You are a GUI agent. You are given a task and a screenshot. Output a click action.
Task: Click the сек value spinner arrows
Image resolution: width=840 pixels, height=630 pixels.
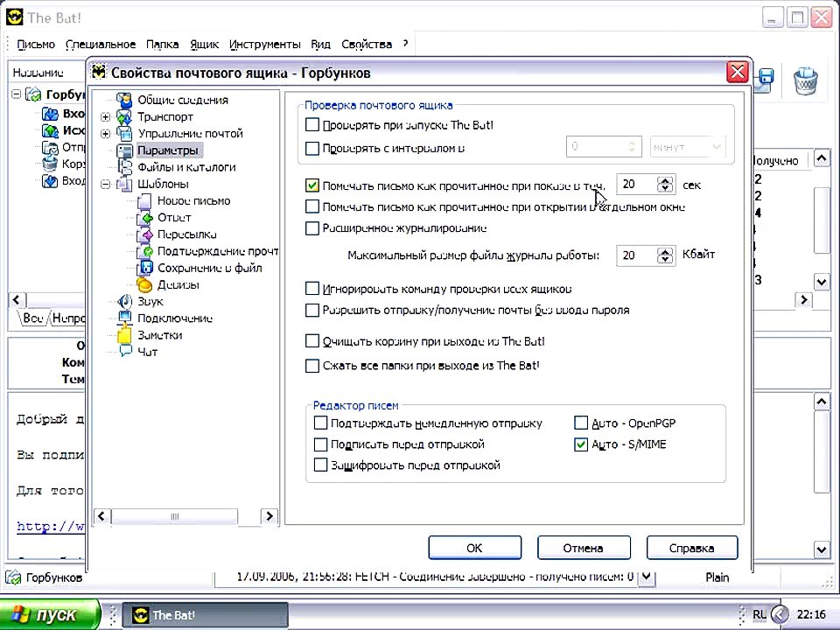pyautogui.click(x=665, y=185)
